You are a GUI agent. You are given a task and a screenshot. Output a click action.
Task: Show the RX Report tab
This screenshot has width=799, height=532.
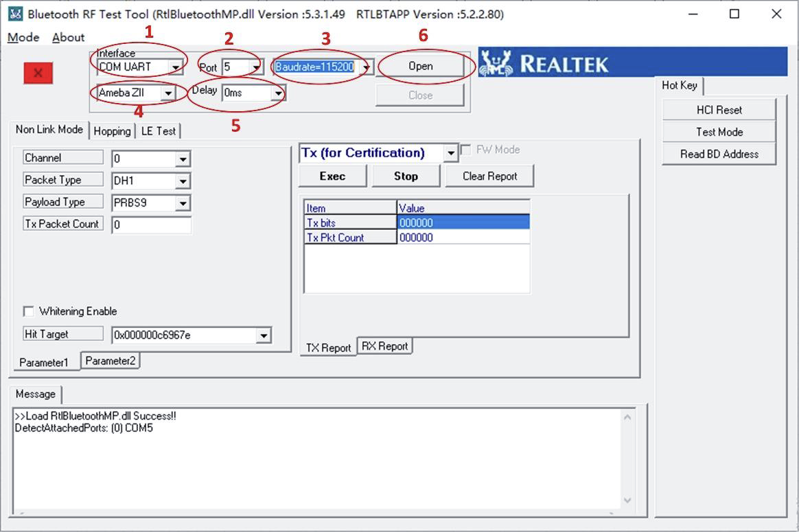coord(384,346)
